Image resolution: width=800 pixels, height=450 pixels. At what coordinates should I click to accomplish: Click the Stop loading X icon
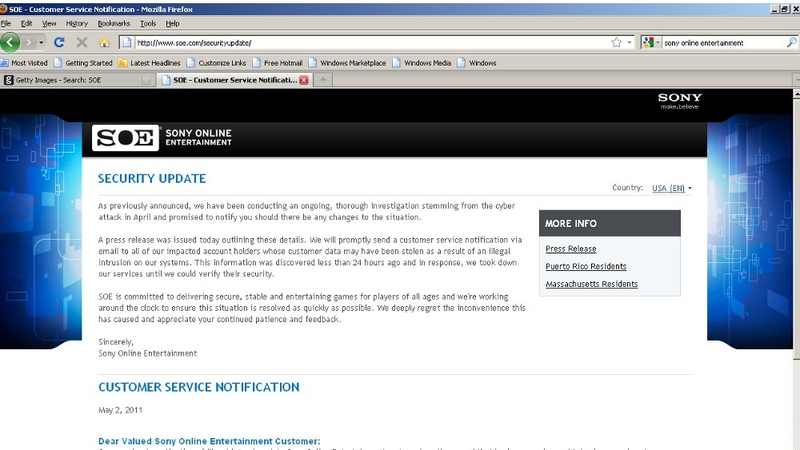[x=82, y=42]
